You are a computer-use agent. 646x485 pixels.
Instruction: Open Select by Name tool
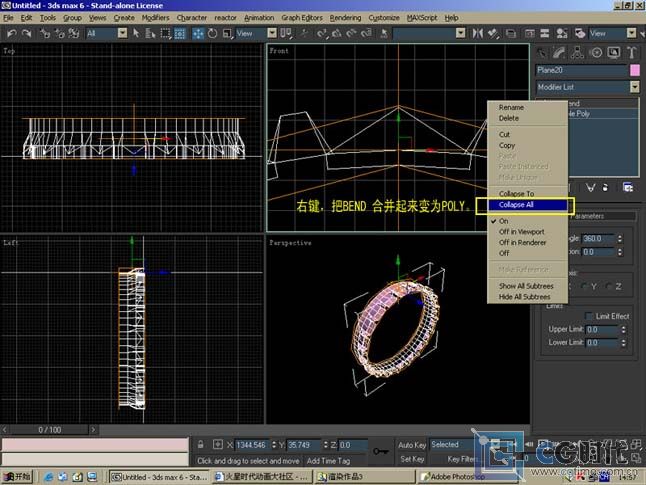150,33
